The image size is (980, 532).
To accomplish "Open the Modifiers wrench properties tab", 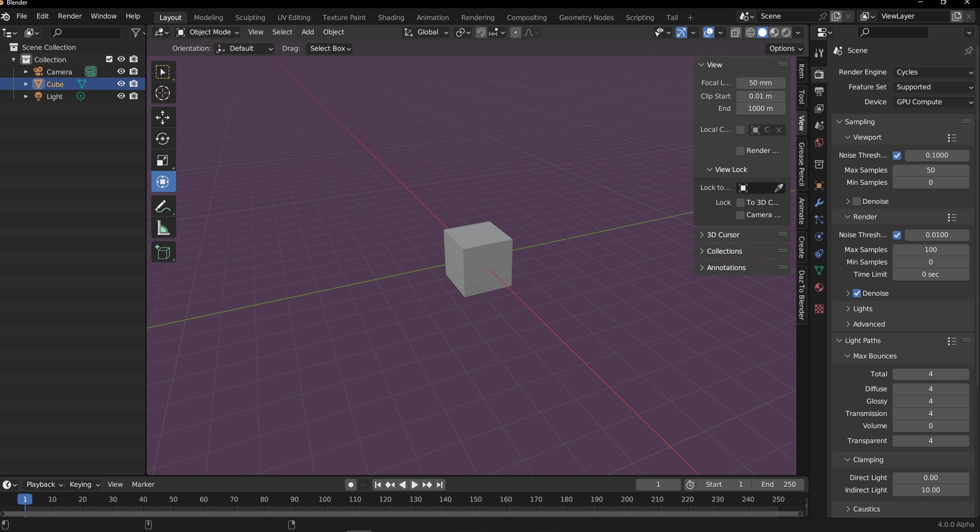I will coord(819,202).
